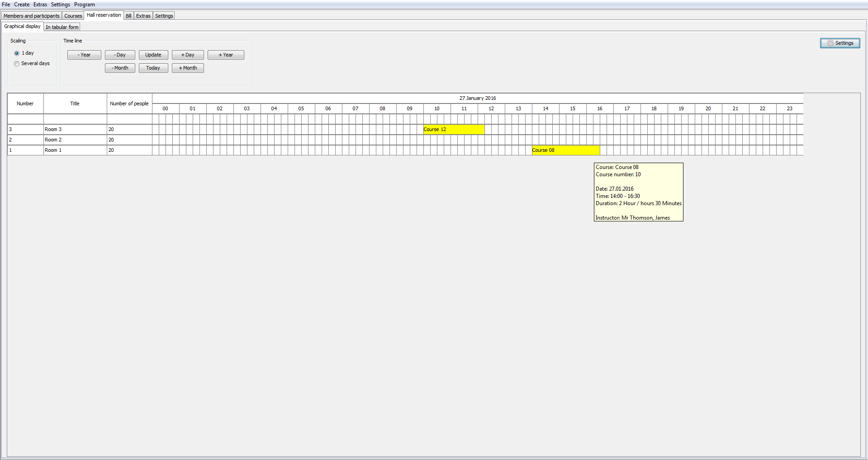This screenshot has height=460, width=868.
Task: Click the number cell of Room 1
Action: (25, 150)
